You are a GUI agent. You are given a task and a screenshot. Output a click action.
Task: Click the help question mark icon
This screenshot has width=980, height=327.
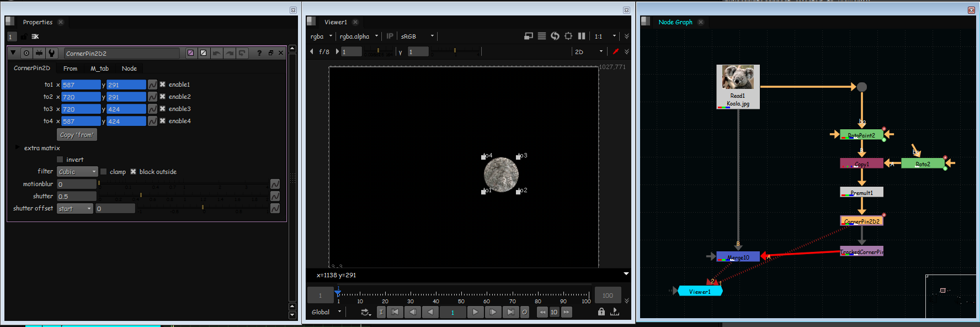click(x=259, y=53)
